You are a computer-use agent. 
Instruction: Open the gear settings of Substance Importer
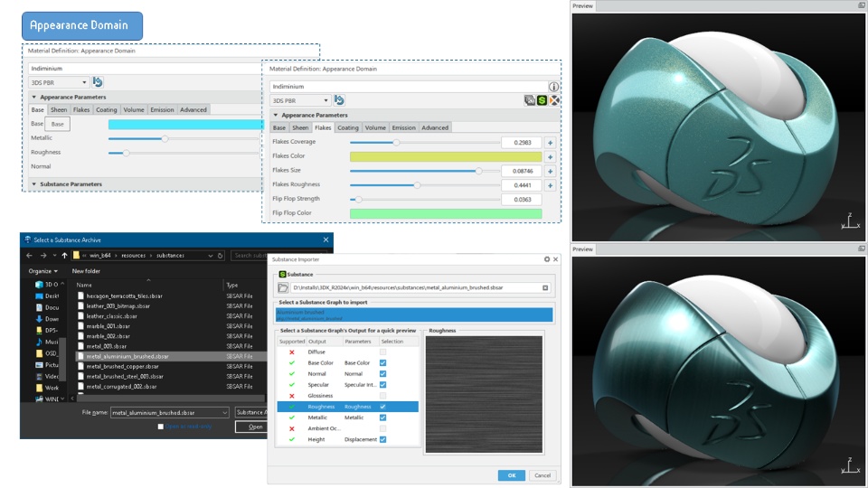click(x=547, y=259)
